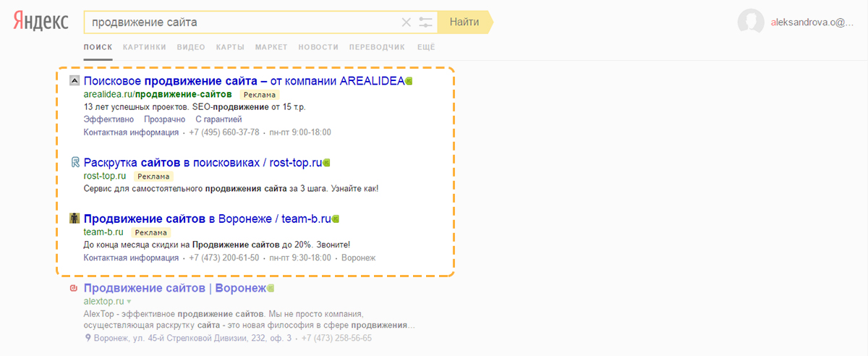
Task: Select the ПОИСК tab
Action: [x=98, y=47]
